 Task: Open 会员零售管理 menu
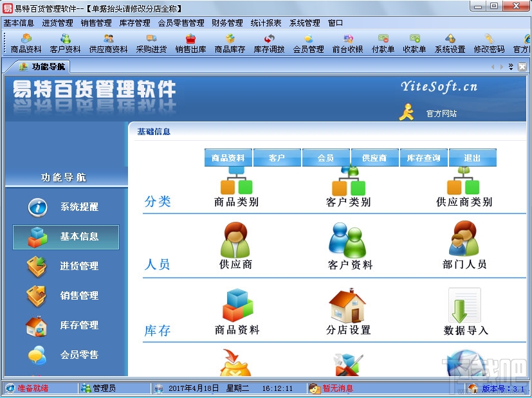pyautogui.click(x=181, y=23)
